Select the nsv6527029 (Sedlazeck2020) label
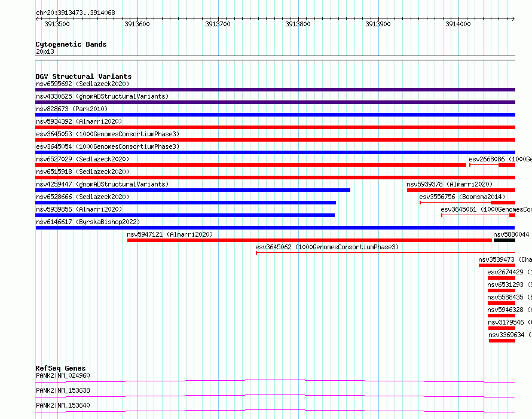The width and height of the screenshot is (532, 419). [82, 159]
